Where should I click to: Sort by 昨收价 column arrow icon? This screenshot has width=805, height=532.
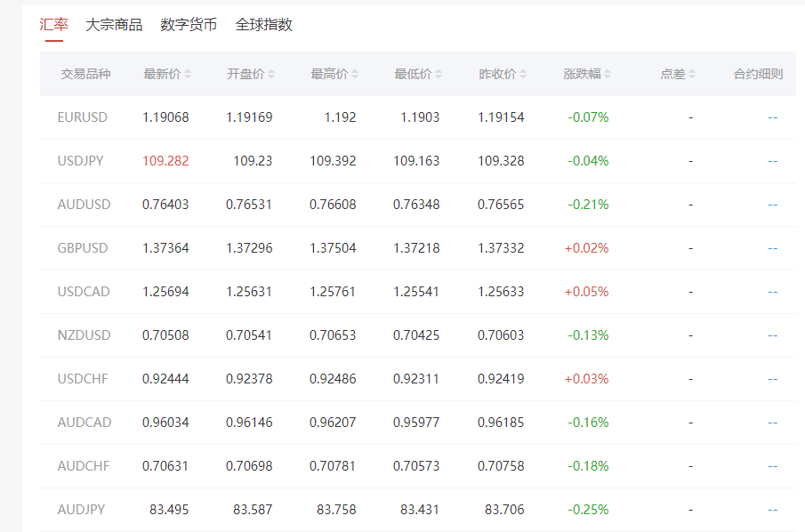click(523, 75)
